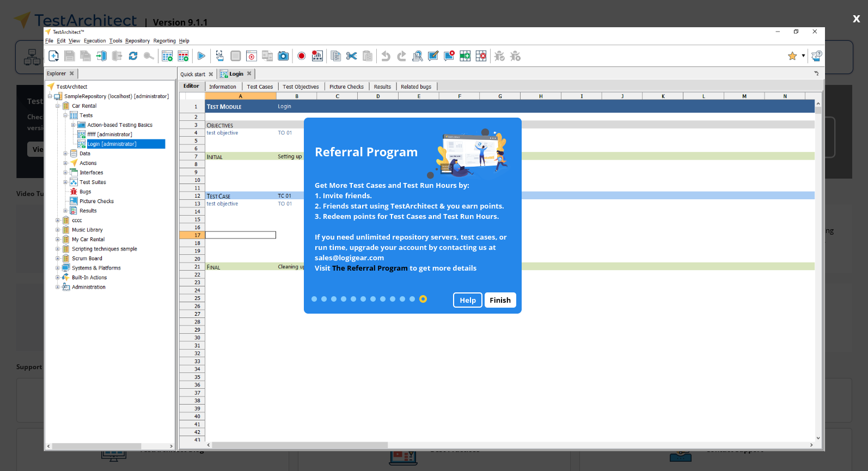Click the Save All toolbar icon
The width and height of the screenshot is (868, 471).
[x=85, y=56]
